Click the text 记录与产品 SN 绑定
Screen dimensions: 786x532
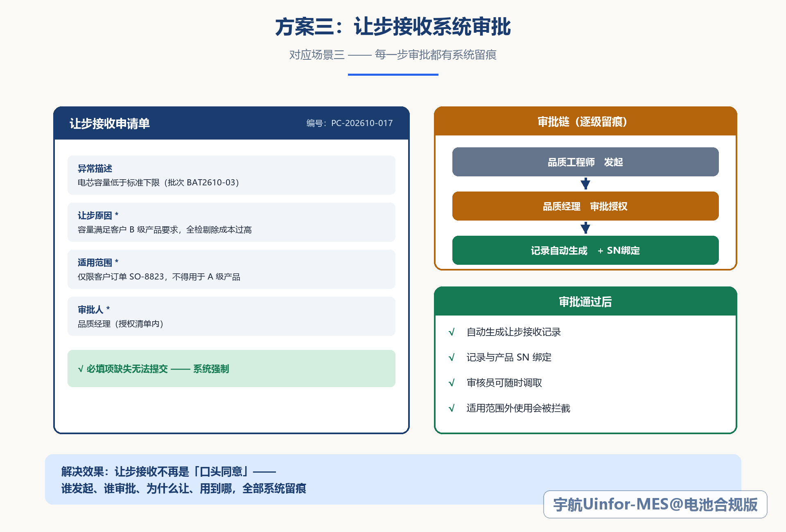click(509, 357)
